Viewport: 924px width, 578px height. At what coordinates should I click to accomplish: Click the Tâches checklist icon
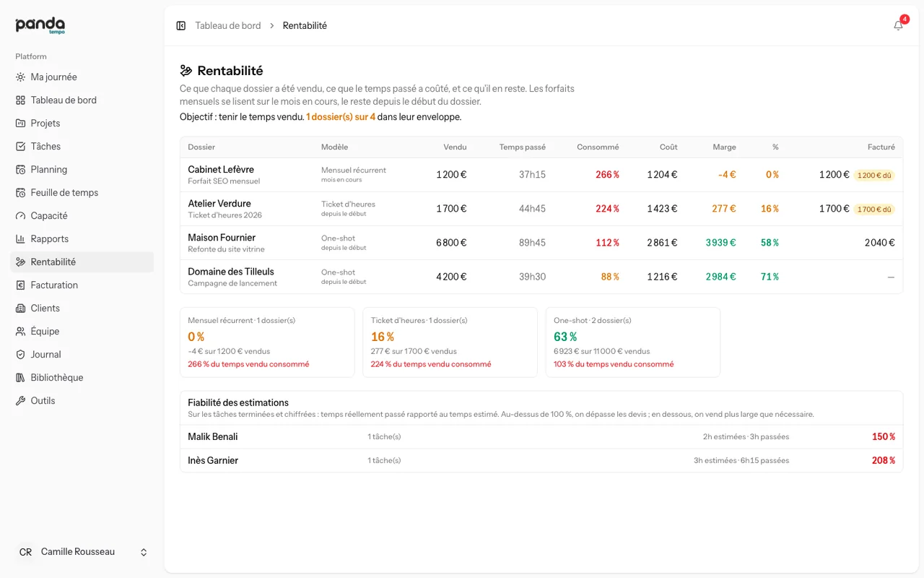pos(20,147)
